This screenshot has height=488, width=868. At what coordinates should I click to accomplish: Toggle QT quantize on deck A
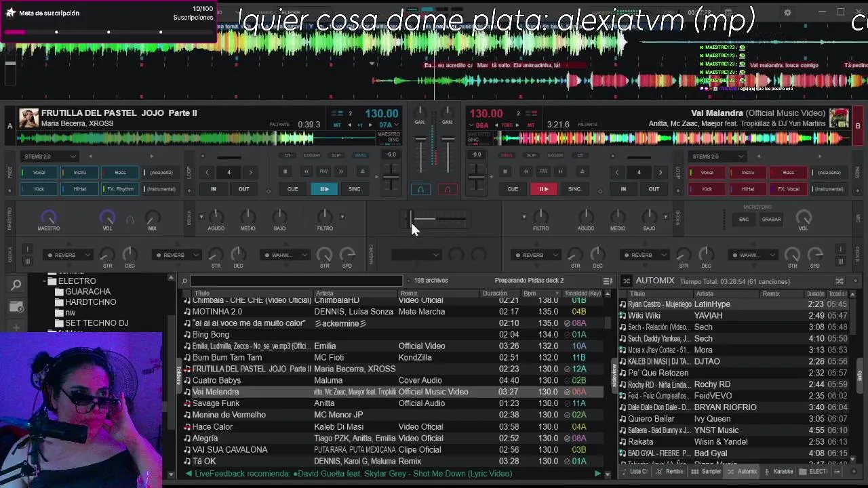pyautogui.click(x=288, y=155)
